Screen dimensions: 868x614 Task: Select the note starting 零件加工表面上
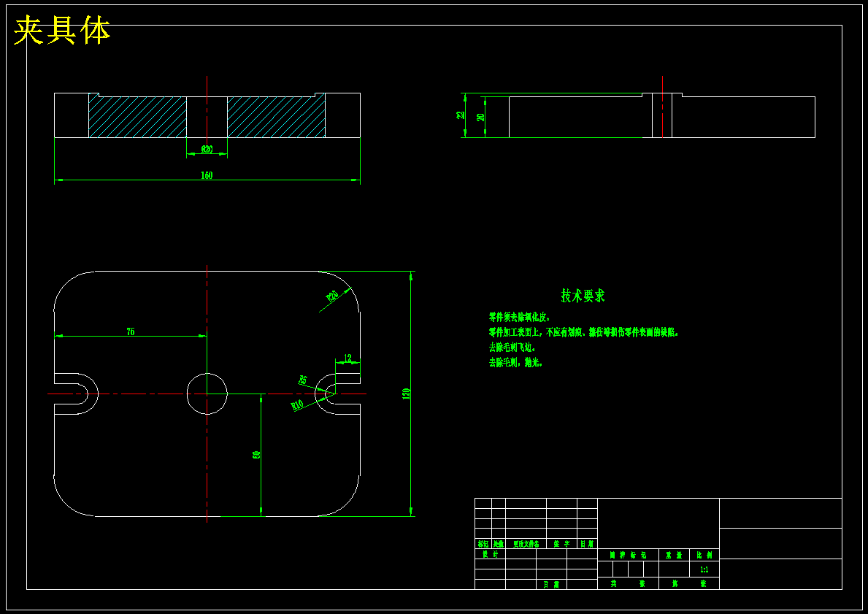click(x=583, y=332)
